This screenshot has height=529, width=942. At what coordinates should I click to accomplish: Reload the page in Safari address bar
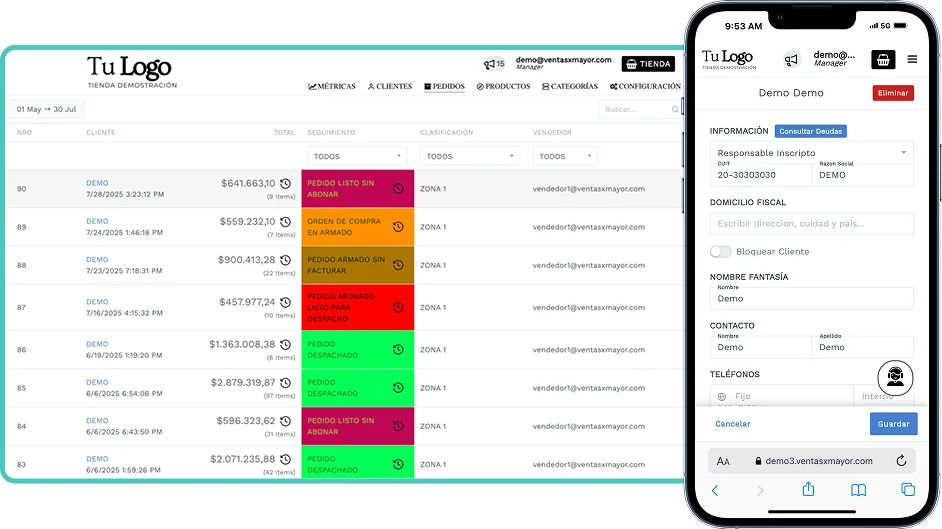coord(900,461)
